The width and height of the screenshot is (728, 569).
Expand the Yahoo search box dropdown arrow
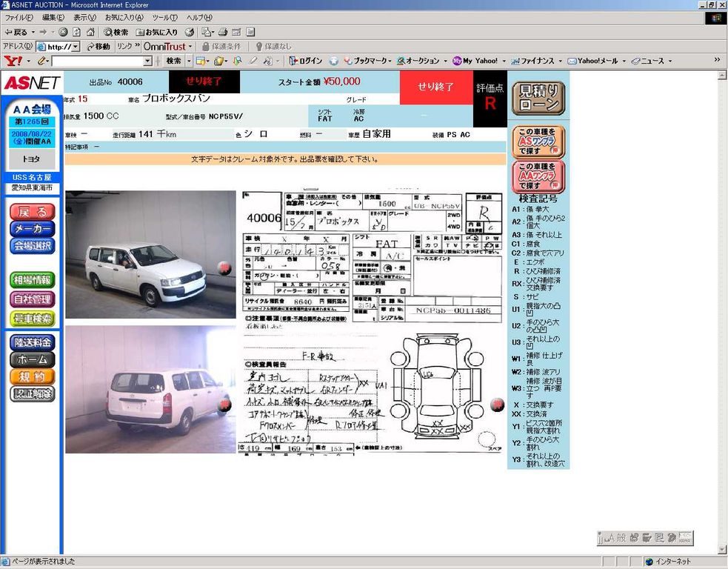pos(147,61)
